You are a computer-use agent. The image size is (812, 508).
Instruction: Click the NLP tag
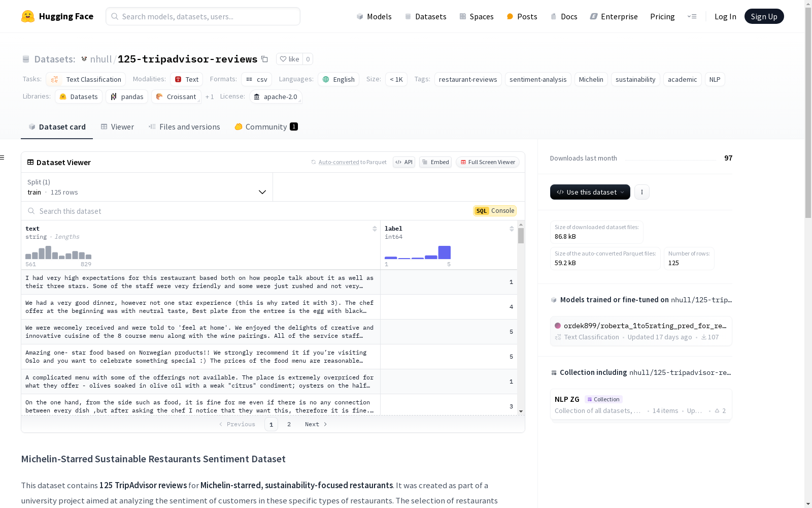pos(715,79)
